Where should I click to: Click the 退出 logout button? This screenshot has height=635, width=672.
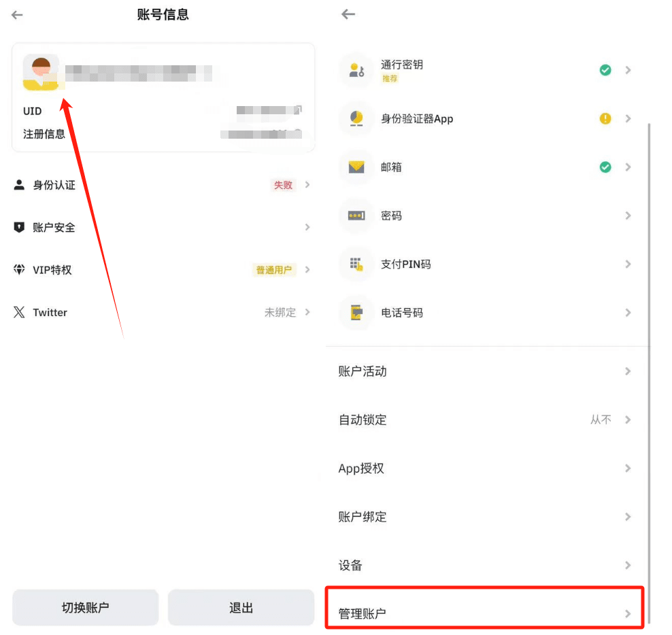(241, 607)
